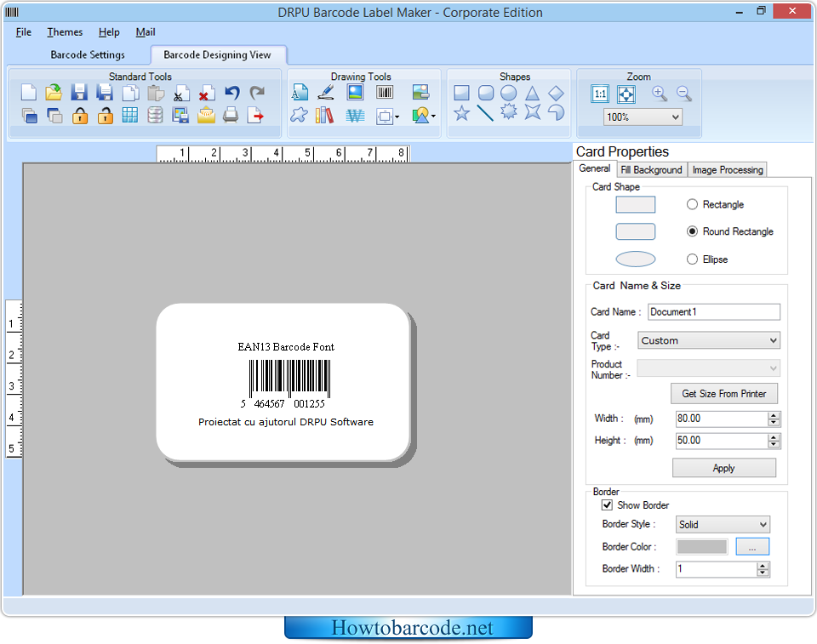Viewport: 817px width, 644px height.
Task: Unlock the object with open padlock icon
Action: [x=106, y=115]
